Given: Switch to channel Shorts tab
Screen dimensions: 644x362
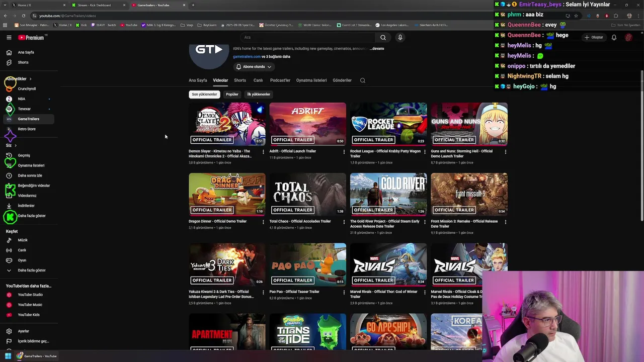Looking at the screenshot, I should (240, 80).
